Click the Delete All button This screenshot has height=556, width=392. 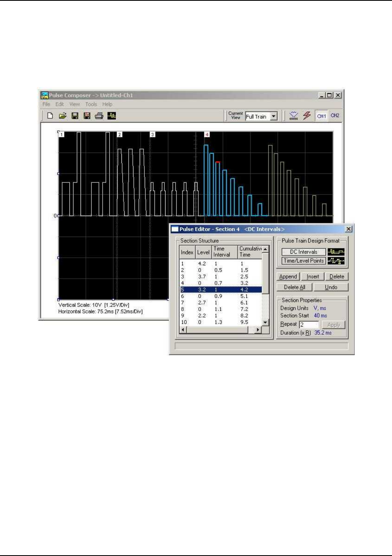coord(294,287)
